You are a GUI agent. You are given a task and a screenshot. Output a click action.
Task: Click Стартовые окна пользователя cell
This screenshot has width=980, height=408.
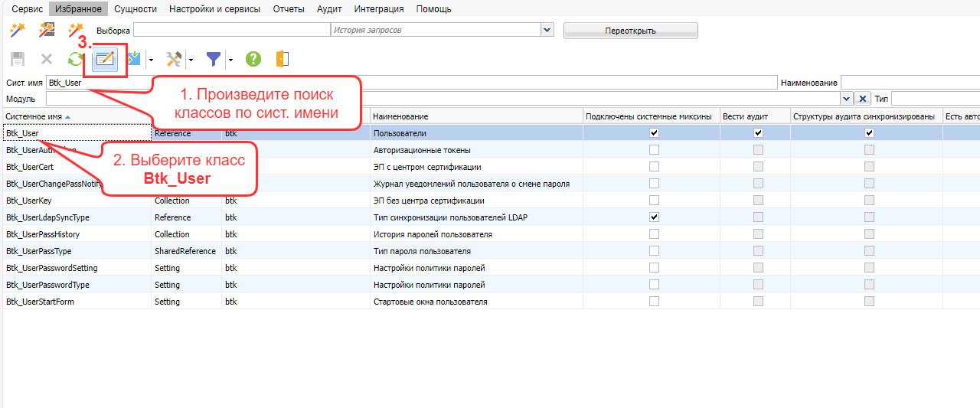click(x=476, y=302)
